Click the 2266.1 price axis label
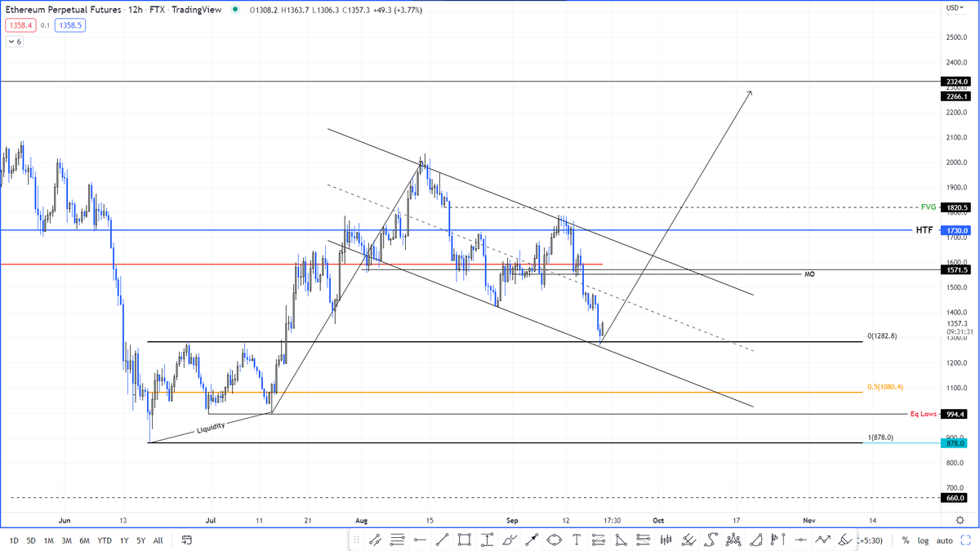Viewport: 980px width, 551px height. tap(955, 96)
